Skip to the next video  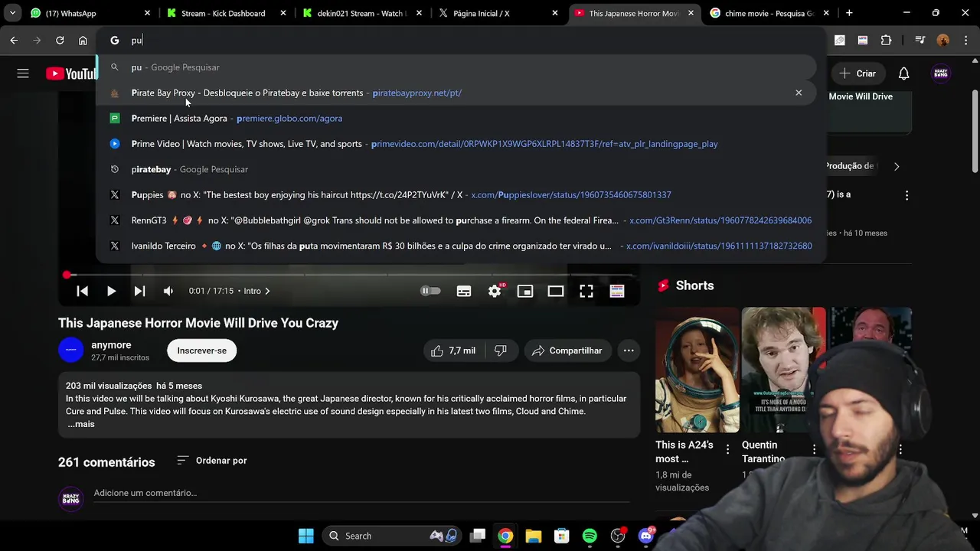(139, 291)
